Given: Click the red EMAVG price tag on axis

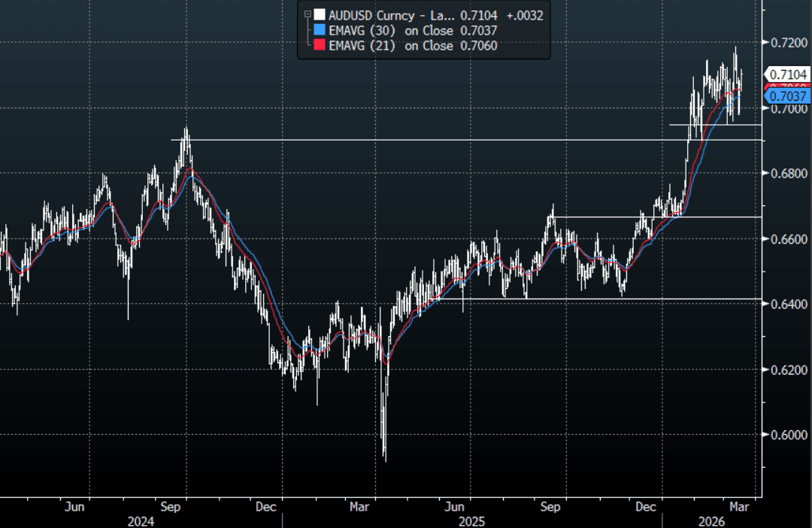Looking at the screenshot, I should [787, 86].
